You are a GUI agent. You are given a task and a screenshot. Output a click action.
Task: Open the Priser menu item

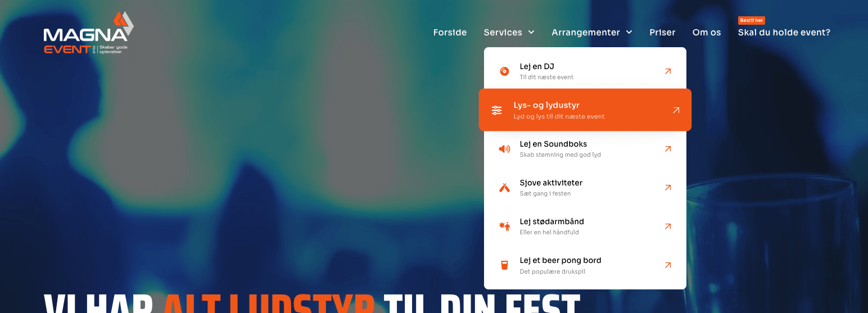[x=662, y=33]
